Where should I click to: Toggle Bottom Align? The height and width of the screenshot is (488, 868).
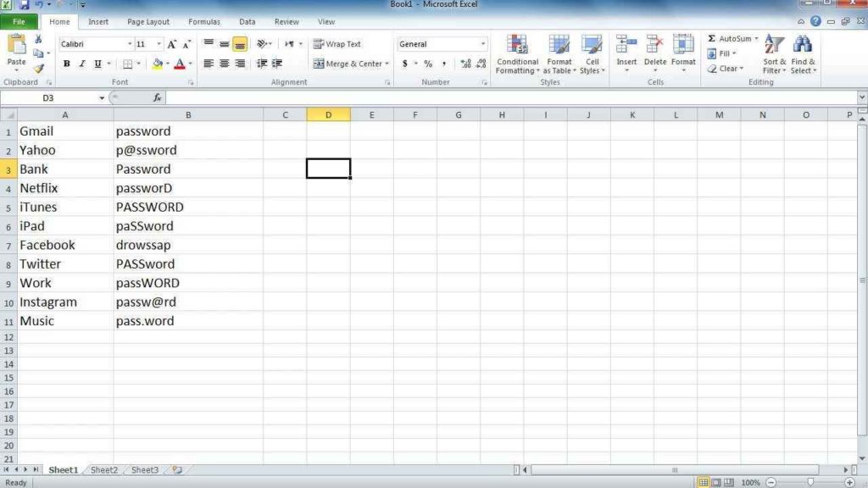[x=240, y=44]
